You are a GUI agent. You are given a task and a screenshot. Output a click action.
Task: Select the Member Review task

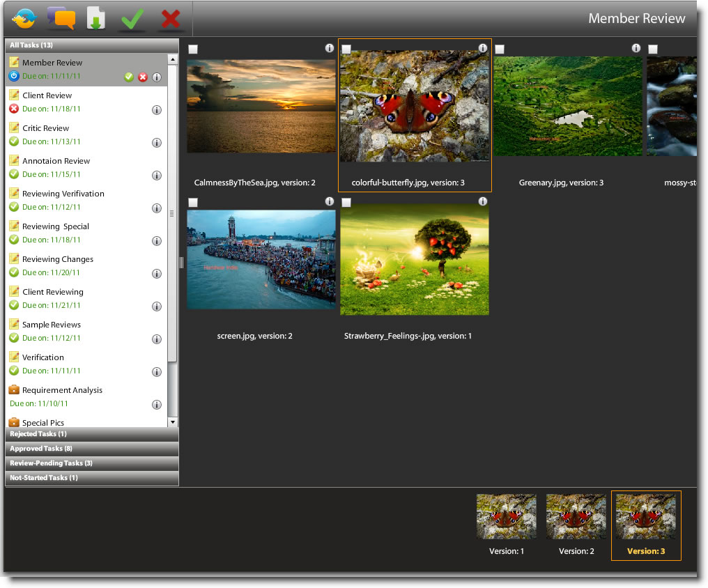(86, 70)
